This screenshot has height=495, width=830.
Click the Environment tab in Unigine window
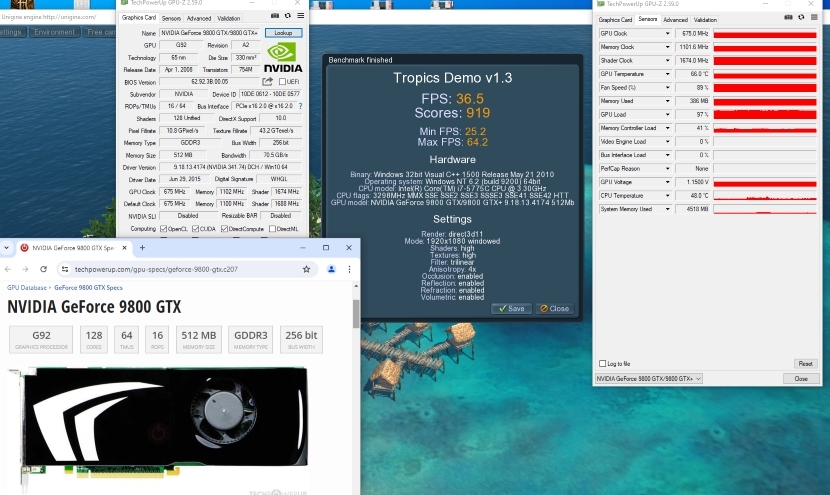[55, 32]
